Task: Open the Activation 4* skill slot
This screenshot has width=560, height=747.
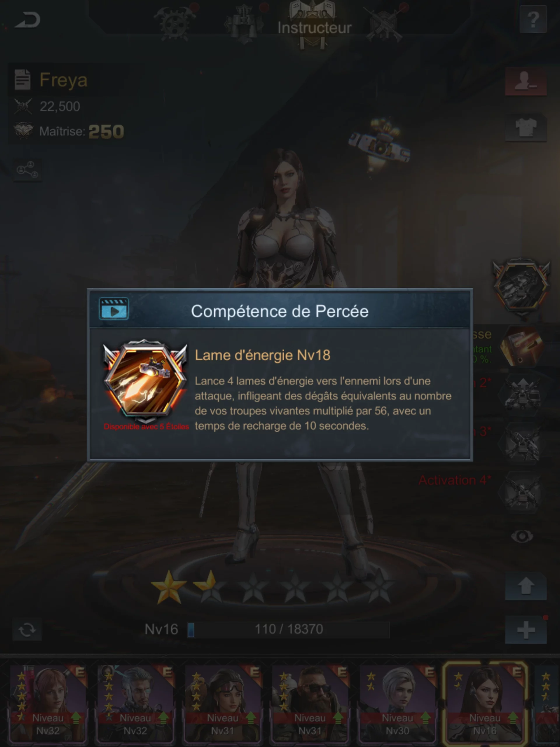Action: [x=522, y=491]
